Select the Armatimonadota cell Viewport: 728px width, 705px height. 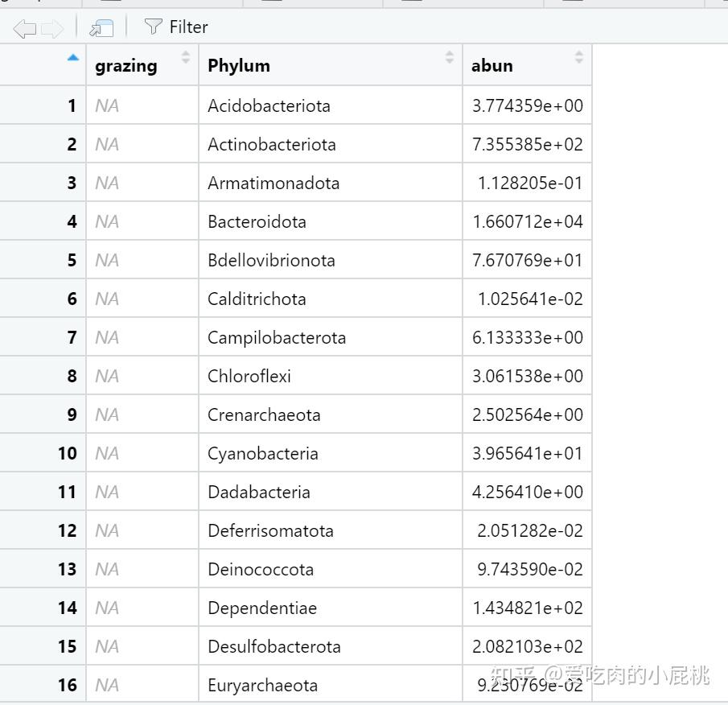tap(331, 183)
